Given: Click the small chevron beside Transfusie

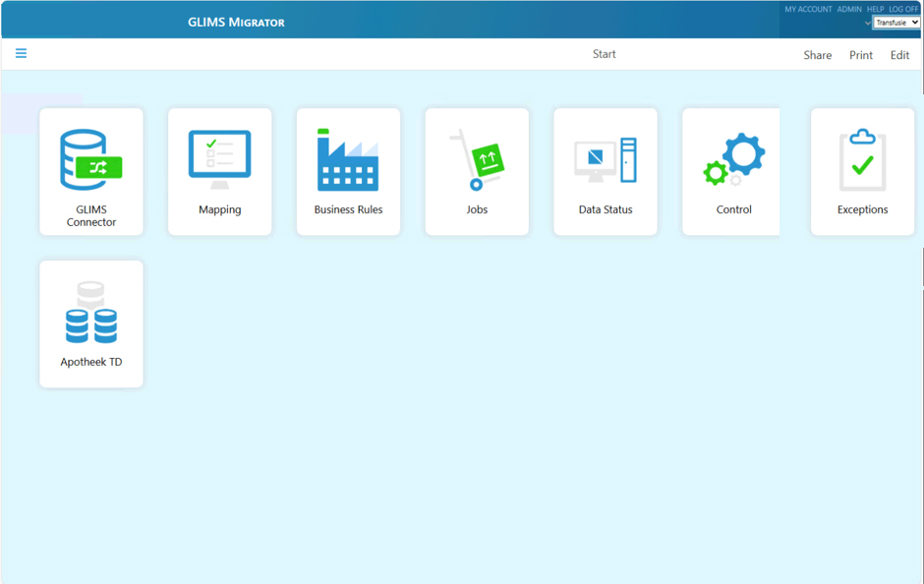Looking at the screenshot, I should pyautogui.click(x=868, y=23).
